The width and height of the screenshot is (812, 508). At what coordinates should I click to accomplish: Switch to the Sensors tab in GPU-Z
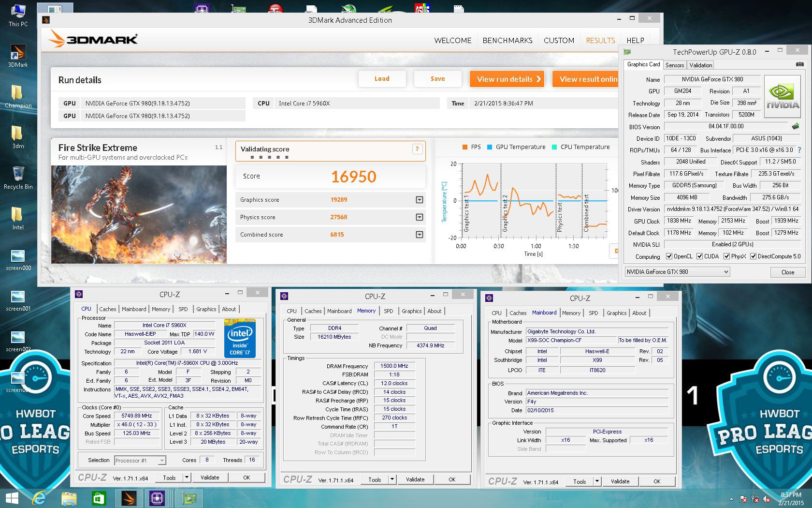click(675, 65)
